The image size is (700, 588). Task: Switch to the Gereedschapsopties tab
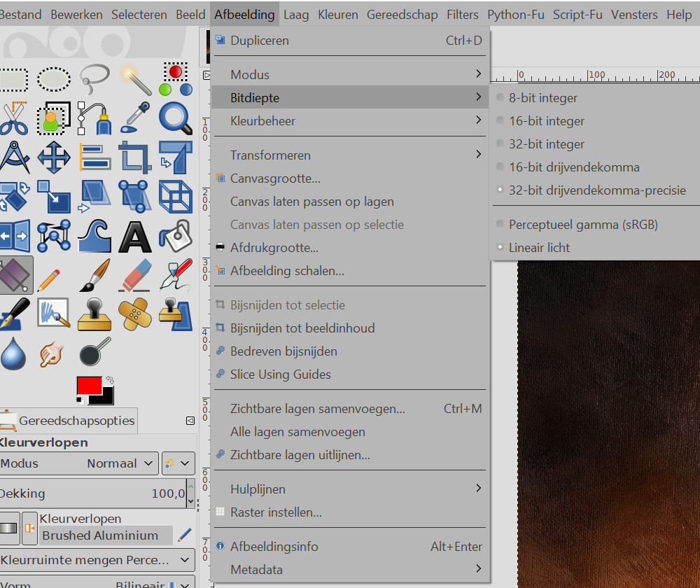click(68, 421)
